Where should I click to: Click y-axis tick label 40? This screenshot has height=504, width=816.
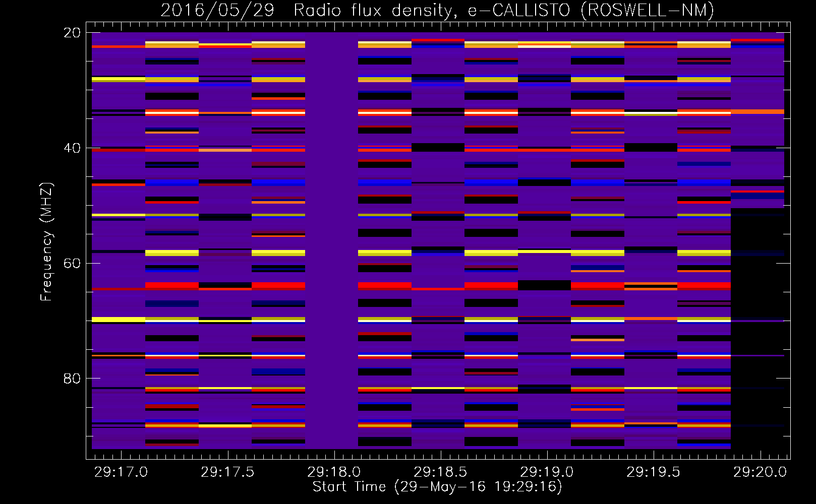[x=72, y=148]
